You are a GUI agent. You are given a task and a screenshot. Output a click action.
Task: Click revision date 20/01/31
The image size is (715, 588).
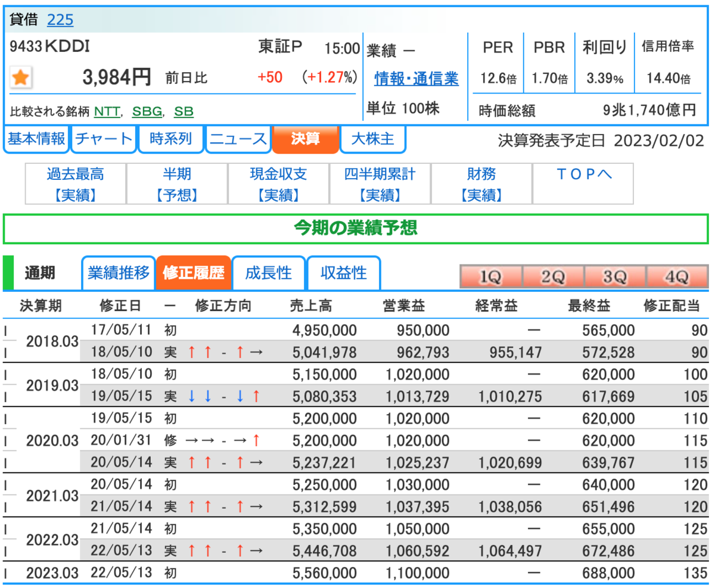pyautogui.click(x=122, y=441)
